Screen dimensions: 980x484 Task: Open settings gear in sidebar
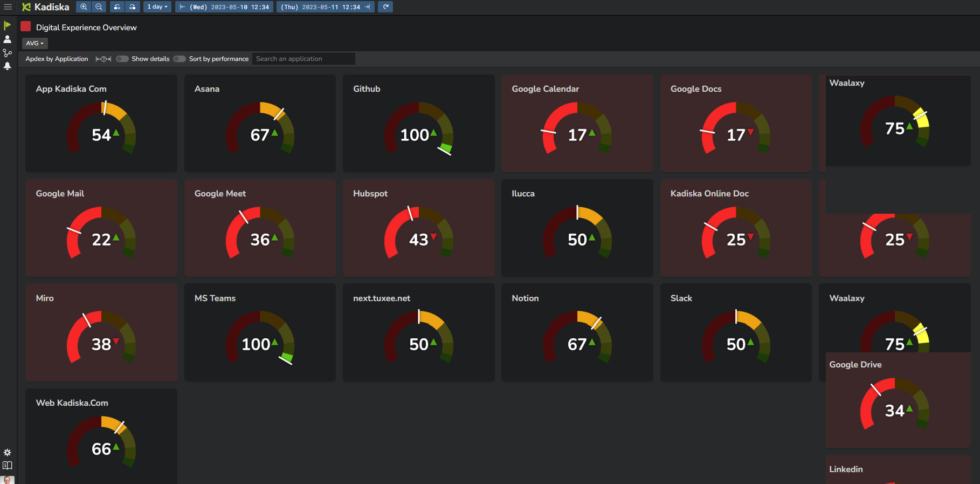click(8, 453)
